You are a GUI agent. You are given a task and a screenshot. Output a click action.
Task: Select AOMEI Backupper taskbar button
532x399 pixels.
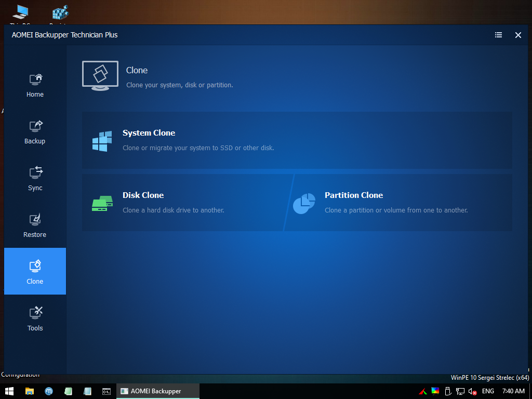coord(158,391)
